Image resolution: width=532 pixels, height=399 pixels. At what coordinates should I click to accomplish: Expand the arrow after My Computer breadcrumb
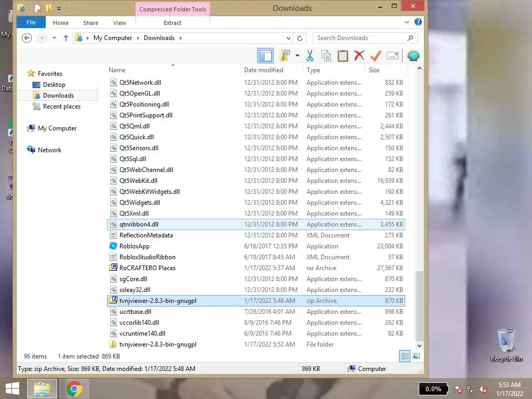[x=138, y=38]
